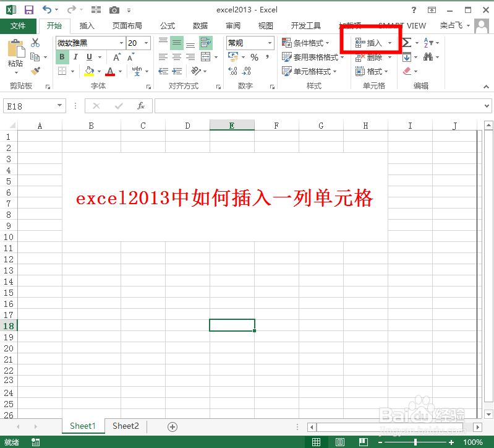Viewport: 494px width, 448px height.
Task: Switch to Page Layout view
Action: point(339,442)
